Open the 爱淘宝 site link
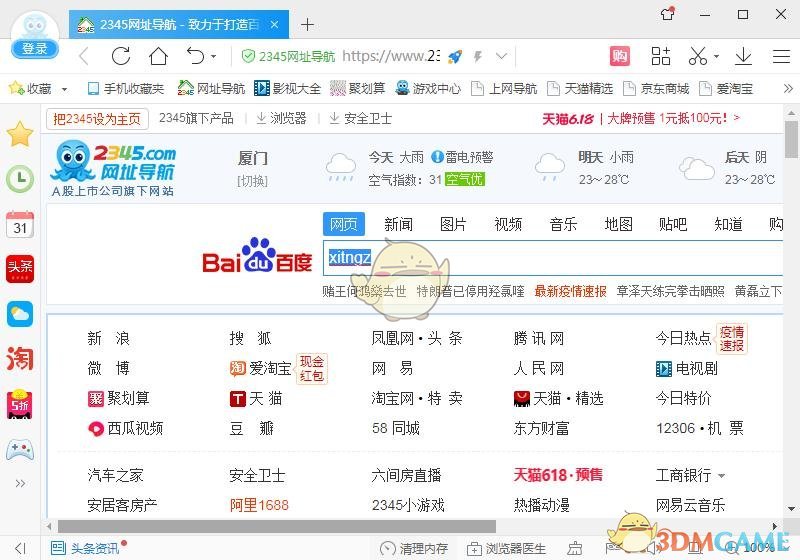This screenshot has height=560, width=800. pos(261,368)
